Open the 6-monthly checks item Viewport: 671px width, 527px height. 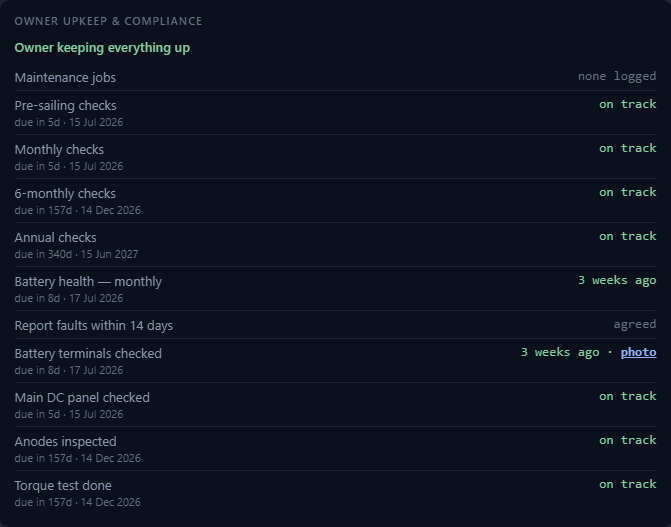[336, 201]
